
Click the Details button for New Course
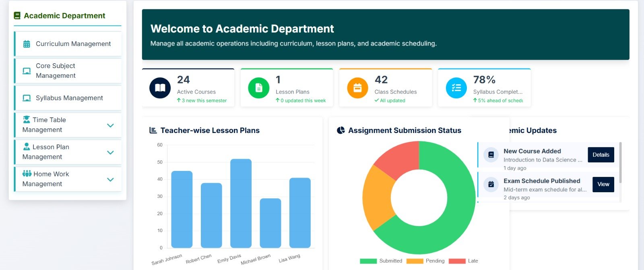(x=601, y=155)
